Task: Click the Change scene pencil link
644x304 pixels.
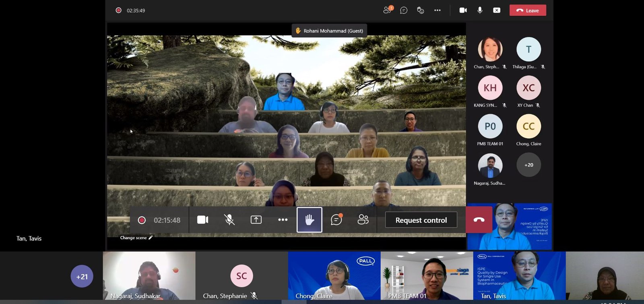Action: pyautogui.click(x=136, y=238)
